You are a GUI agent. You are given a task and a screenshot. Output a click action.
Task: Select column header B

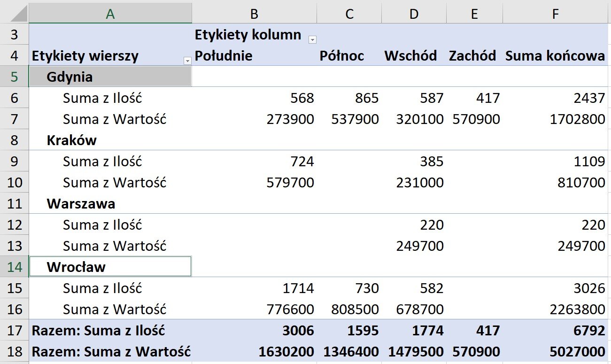click(254, 13)
